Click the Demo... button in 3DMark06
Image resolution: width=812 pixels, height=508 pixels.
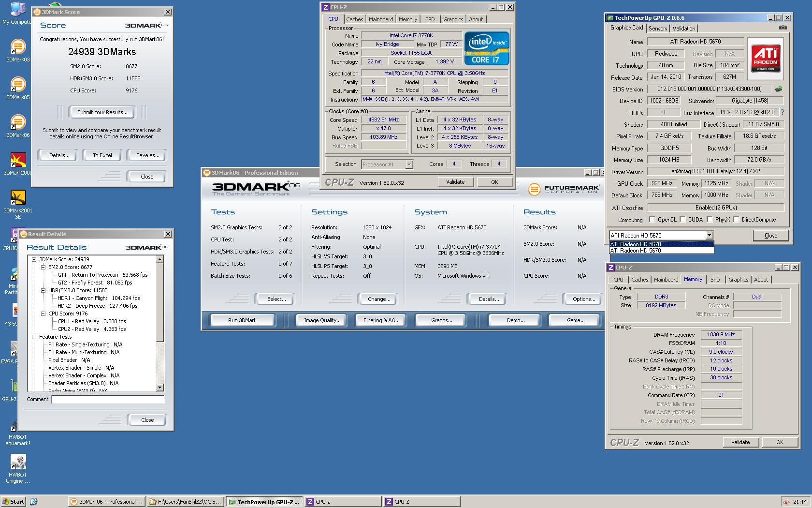515,320
